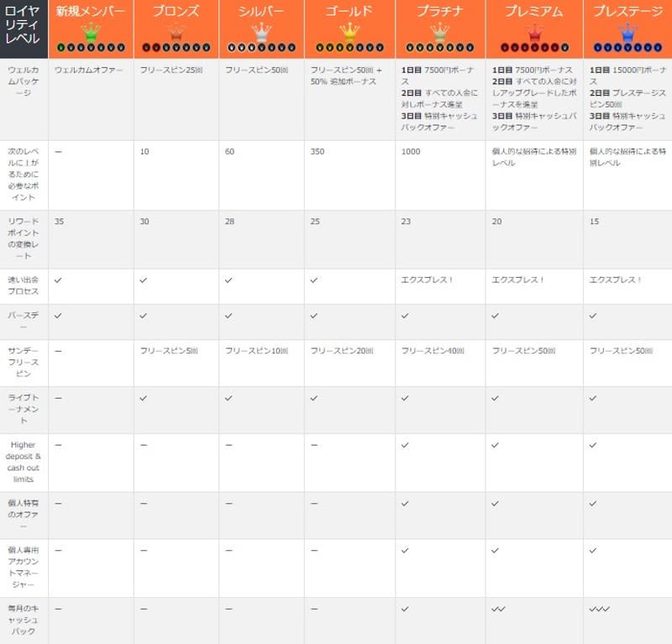Click the Higher deposit checkmark for プラチナ
Viewport: 672px width, 644px height.
click(405, 445)
